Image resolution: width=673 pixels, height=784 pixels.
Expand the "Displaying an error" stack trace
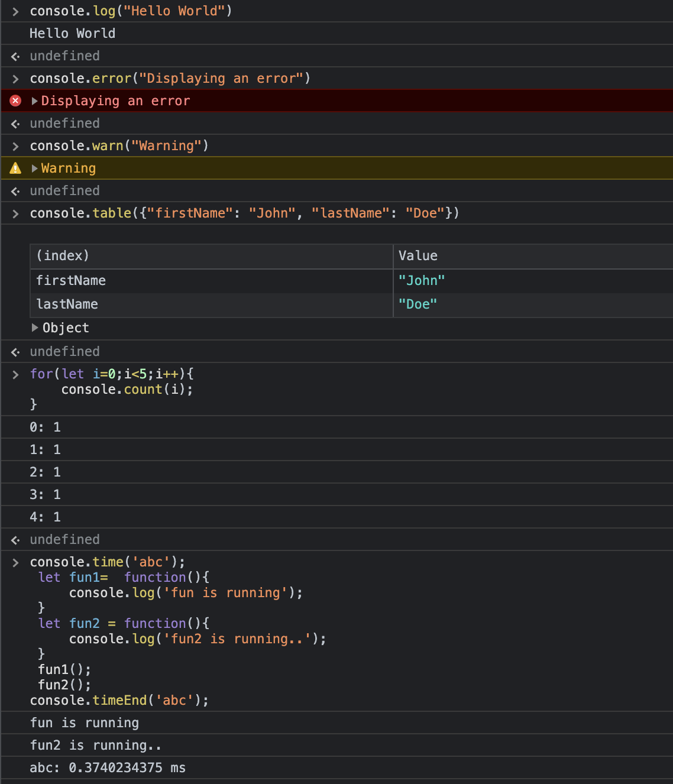[x=35, y=101]
